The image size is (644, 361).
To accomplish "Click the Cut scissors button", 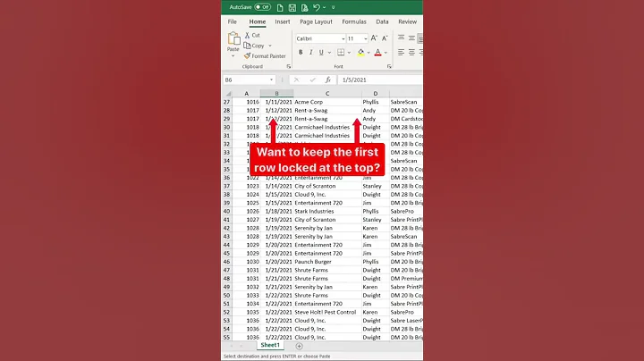I will 252,35.
